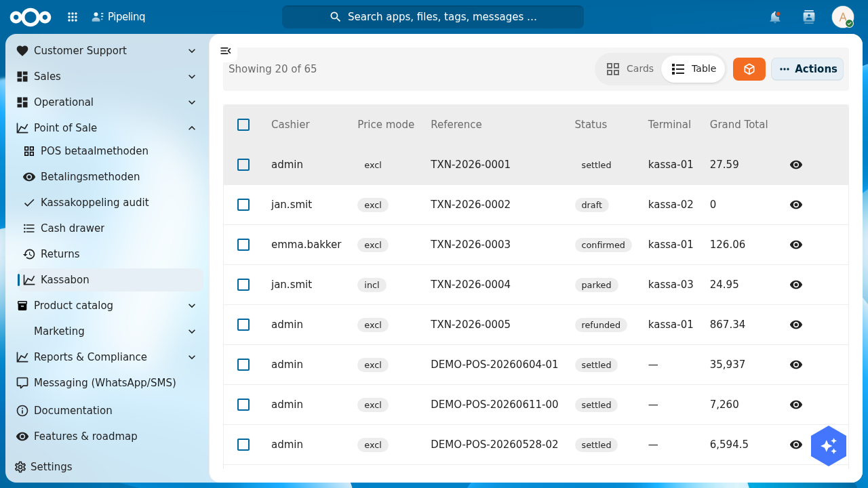Open POS betaalmethoden in sidebar
The image size is (868, 488).
[111, 151]
